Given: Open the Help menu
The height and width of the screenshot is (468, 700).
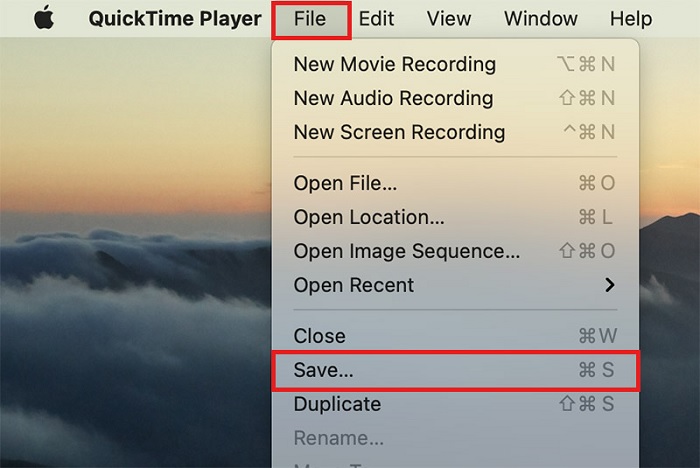Looking at the screenshot, I should (x=630, y=19).
